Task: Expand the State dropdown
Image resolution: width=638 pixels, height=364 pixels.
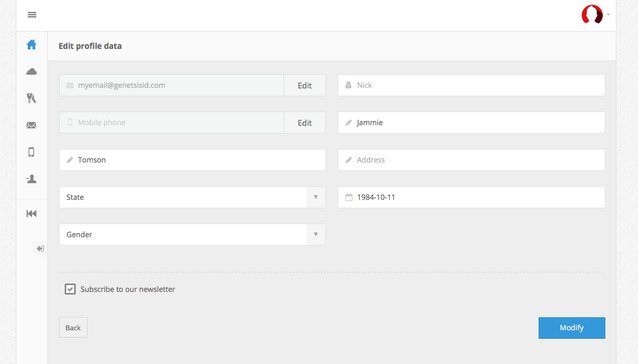Action: coord(192,197)
